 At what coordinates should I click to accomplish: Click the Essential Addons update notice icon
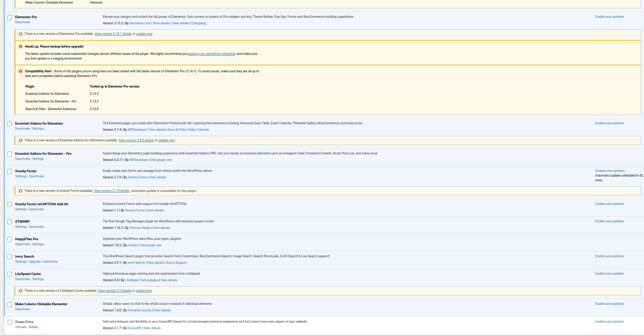21,140
